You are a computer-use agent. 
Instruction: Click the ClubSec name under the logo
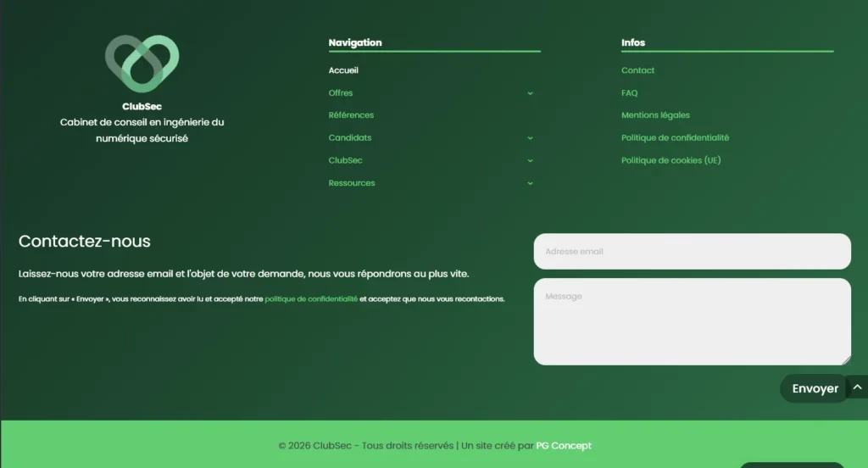142,106
